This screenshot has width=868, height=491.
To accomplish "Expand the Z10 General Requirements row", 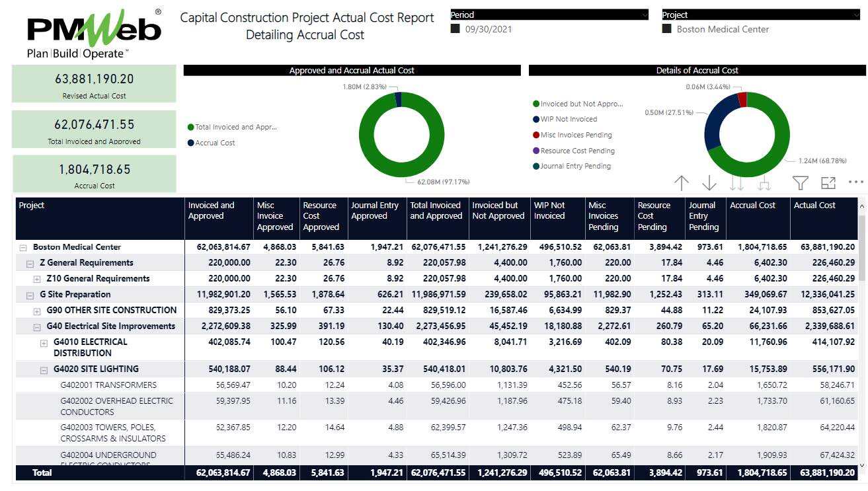I will click(x=38, y=279).
